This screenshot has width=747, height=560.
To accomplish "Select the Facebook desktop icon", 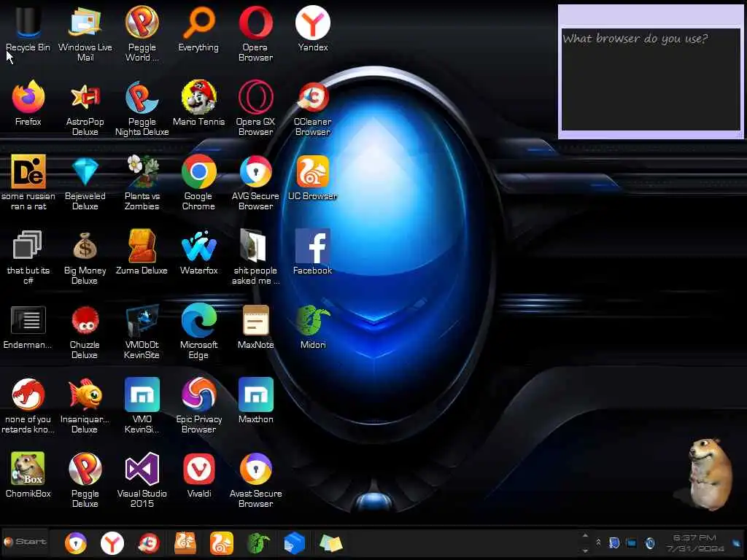I will click(312, 252).
